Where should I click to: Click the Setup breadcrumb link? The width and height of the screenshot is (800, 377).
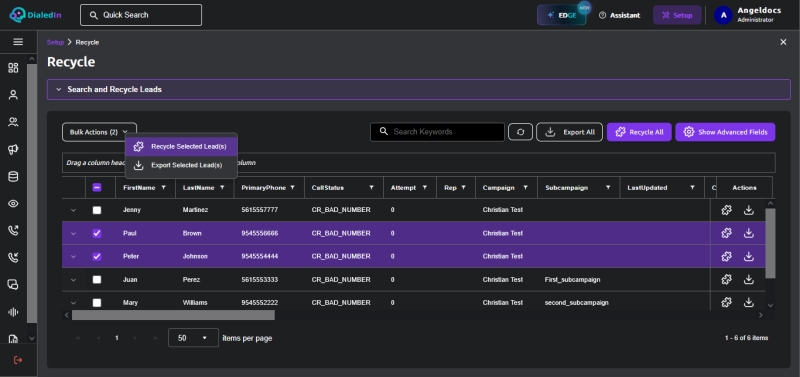coord(55,42)
